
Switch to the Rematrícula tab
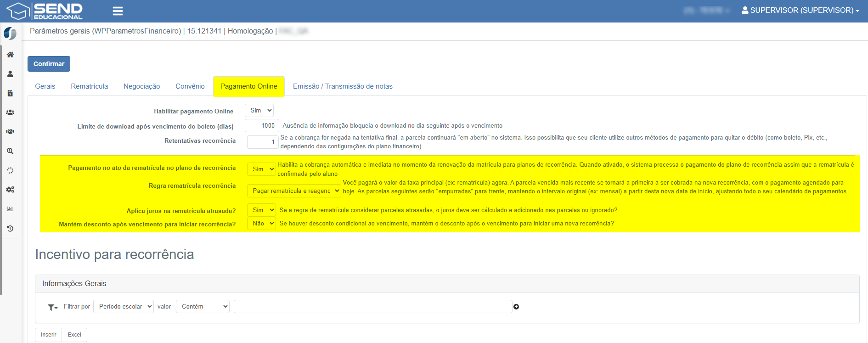90,86
